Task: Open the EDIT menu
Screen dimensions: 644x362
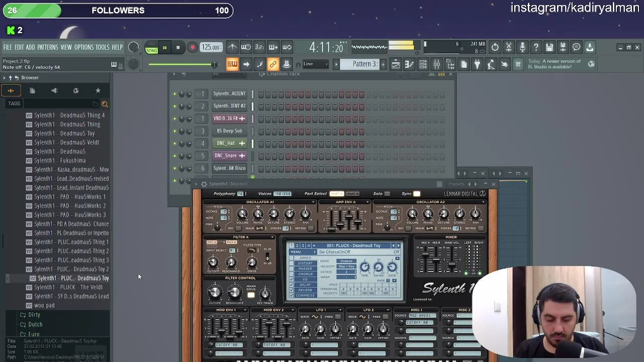Action: [19, 47]
